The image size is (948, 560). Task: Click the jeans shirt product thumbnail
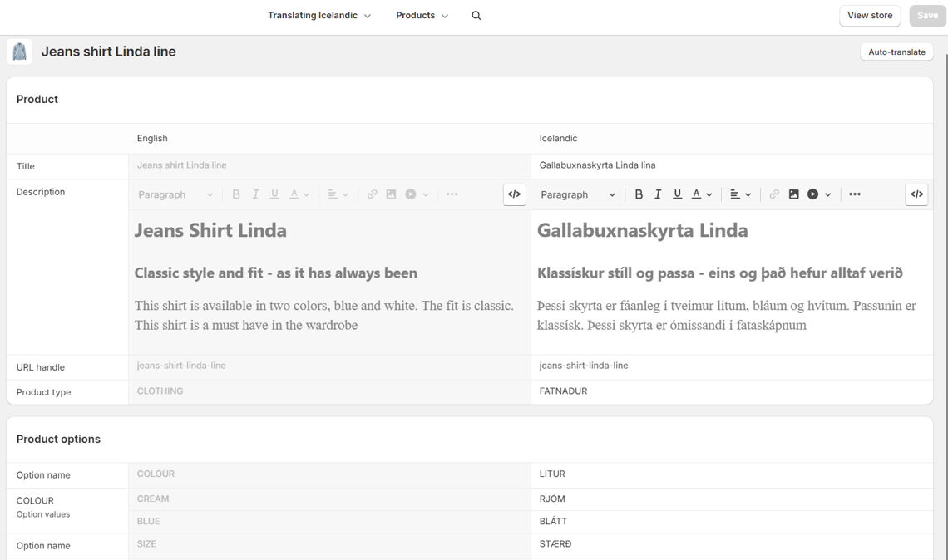[x=20, y=52]
